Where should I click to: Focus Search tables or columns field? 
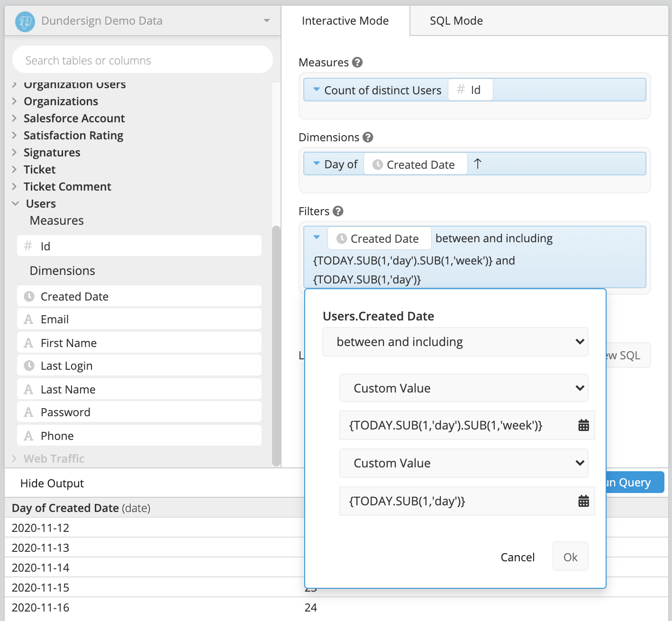(143, 60)
